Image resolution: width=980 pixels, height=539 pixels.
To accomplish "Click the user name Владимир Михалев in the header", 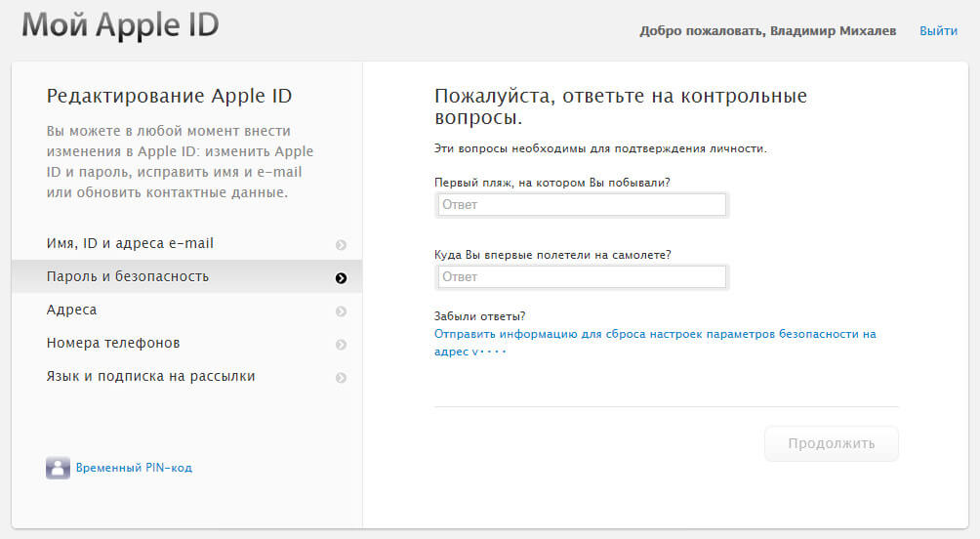I will [x=837, y=30].
